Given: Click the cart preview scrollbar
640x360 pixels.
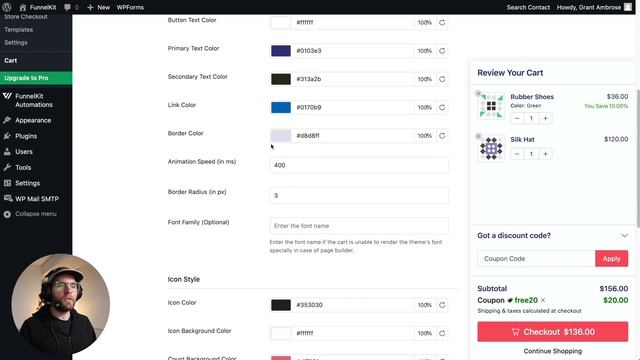Looking at the screenshot, I should 638,158.
